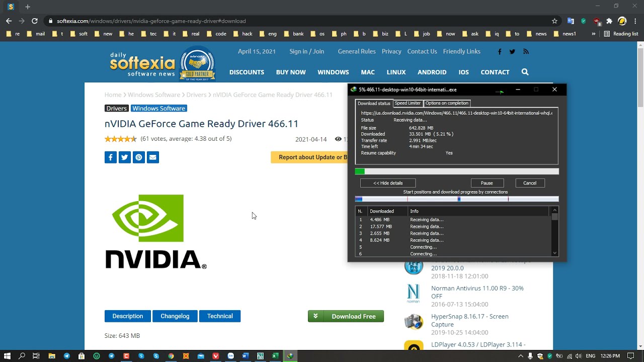Switch to the Options on completion tab
The height and width of the screenshot is (362, 644).
pos(447,103)
